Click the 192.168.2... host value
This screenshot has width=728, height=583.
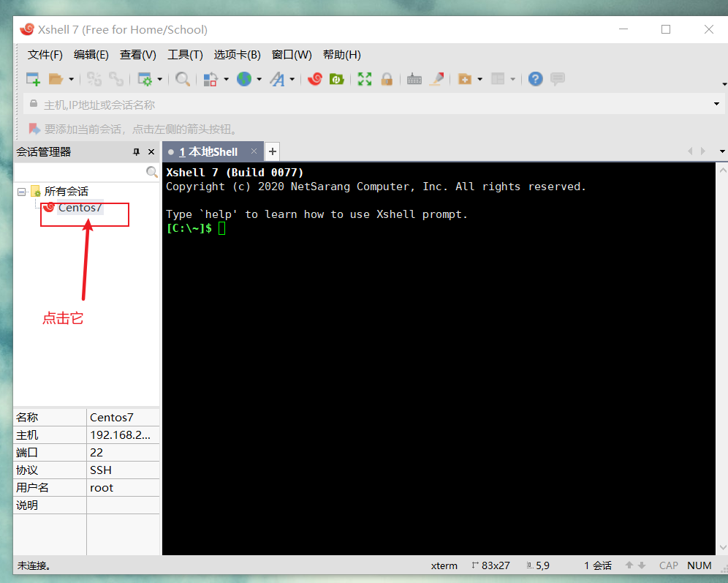pos(121,435)
